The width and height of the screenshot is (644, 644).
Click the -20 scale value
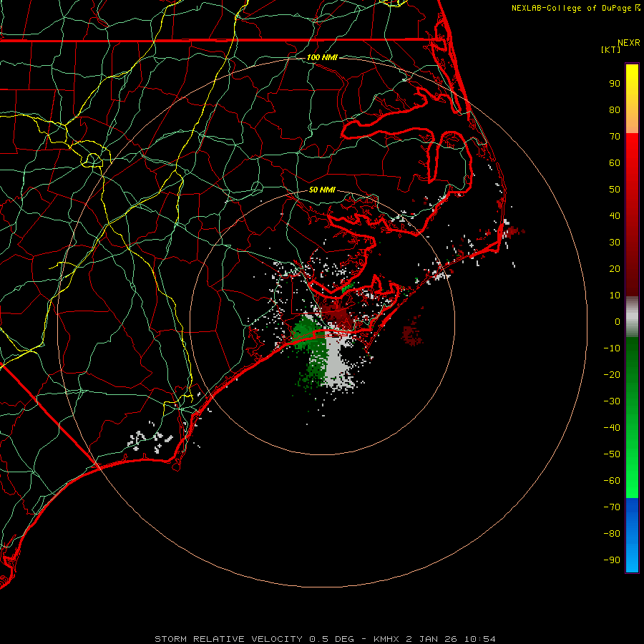click(612, 375)
